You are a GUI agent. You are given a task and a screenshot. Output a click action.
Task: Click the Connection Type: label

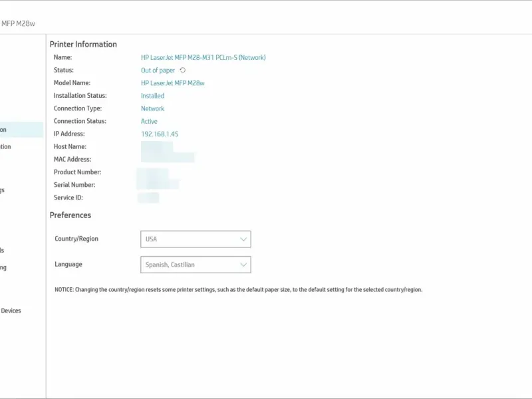(78, 108)
